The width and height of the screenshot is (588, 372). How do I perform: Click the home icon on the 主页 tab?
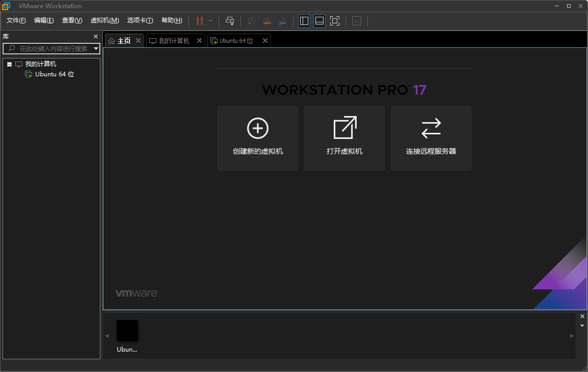click(x=112, y=41)
